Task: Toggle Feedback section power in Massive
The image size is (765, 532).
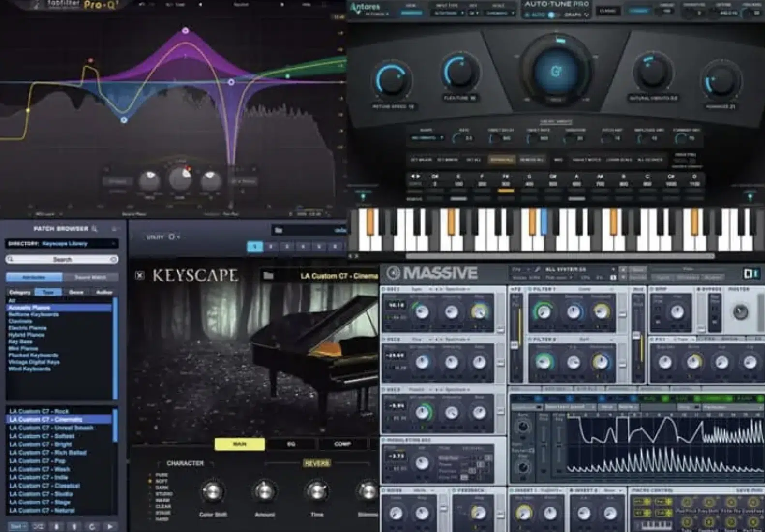Action: (x=455, y=490)
